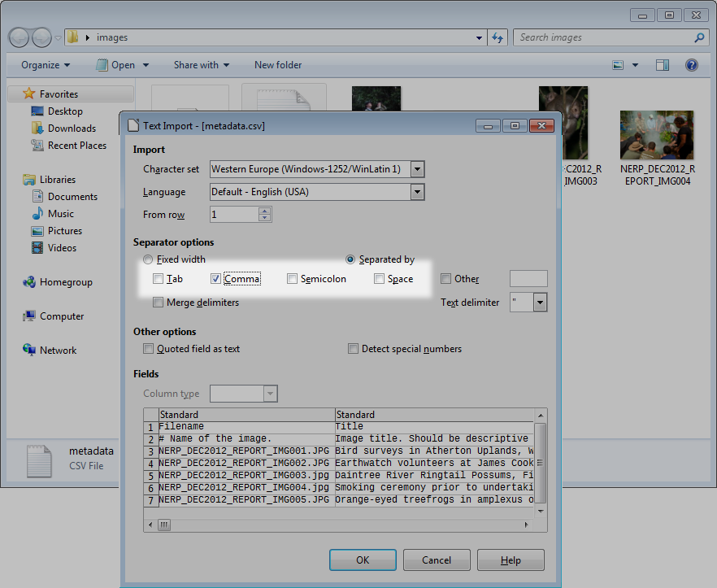Viewport: 717px width, 588px height.
Task: Enable the Semicolon separator checkbox
Action: [292, 279]
